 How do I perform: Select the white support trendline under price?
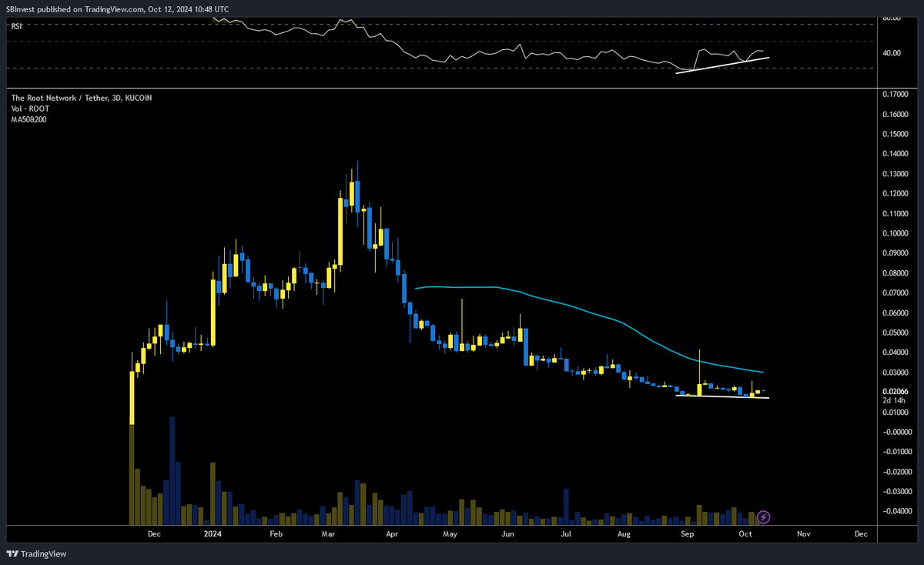[x=722, y=396]
